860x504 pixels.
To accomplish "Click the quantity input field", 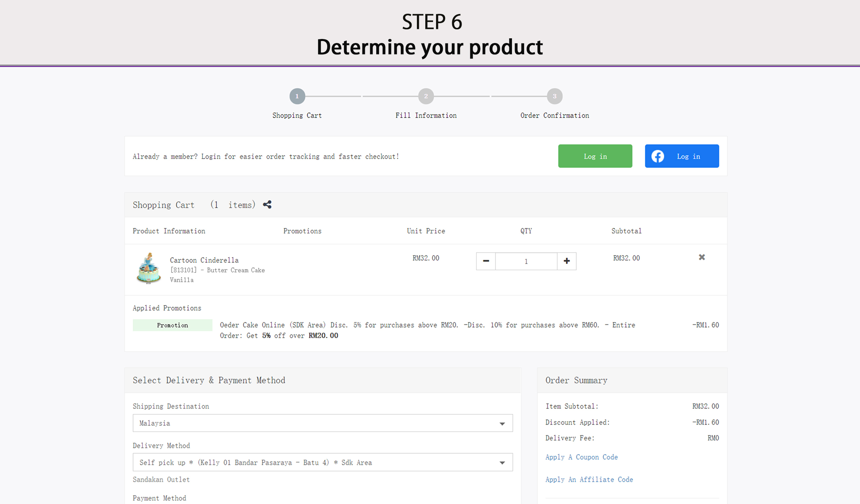I will coord(526,261).
